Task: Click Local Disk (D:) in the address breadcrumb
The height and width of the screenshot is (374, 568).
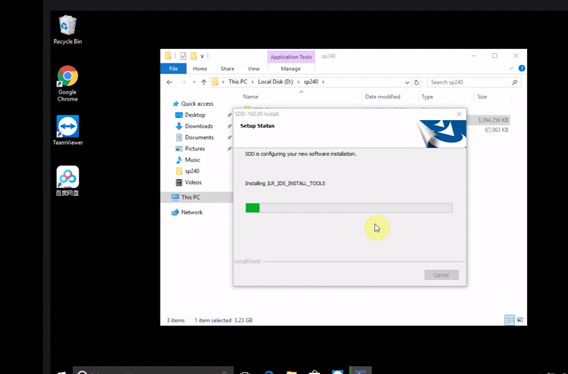Action: pos(275,82)
